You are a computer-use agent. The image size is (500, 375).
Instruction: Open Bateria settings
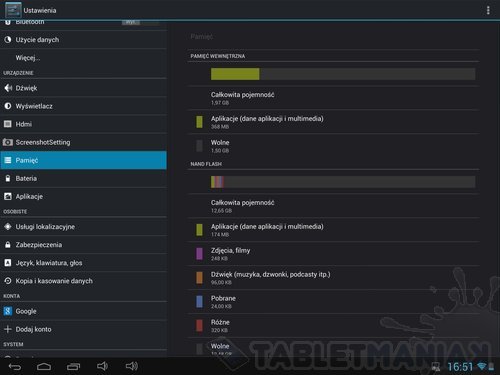coord(83,178)
